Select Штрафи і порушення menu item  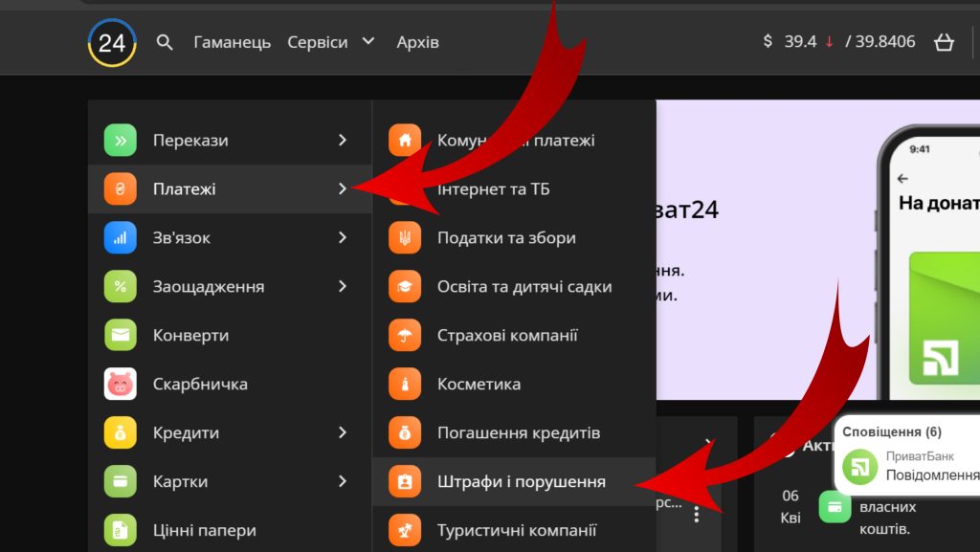[x=521, y=482]
